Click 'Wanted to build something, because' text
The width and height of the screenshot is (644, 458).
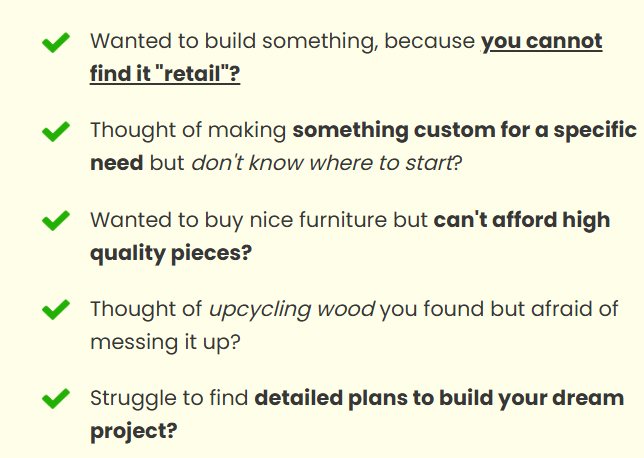[x=283, y=42]
